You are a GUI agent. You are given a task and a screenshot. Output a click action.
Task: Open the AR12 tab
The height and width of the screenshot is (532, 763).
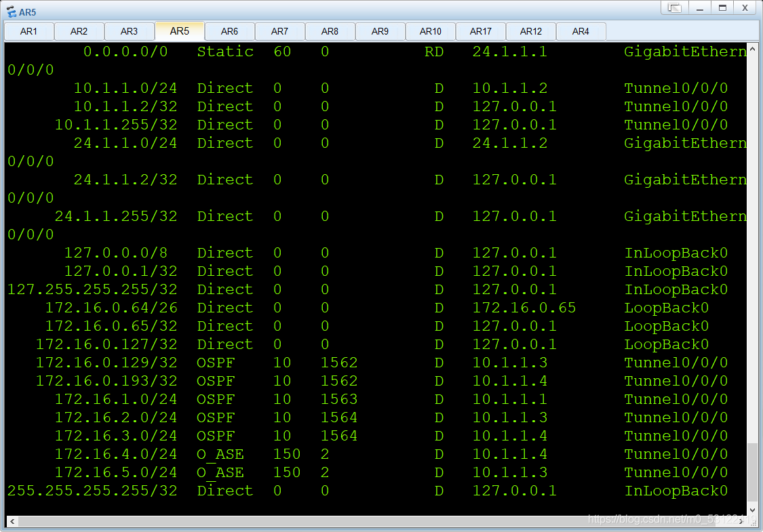click(530, 31)
